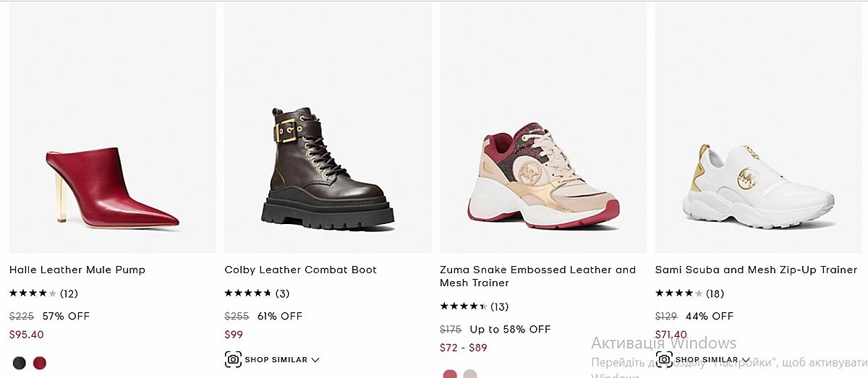The image size is (868, 378).
Task: Open the (13) reviews count for Zuma trainer
Action: click(x=499, y=306)
